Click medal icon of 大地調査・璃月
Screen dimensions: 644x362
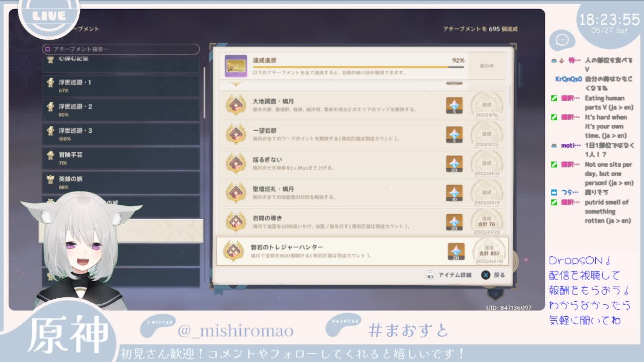(x=236, y=105)
